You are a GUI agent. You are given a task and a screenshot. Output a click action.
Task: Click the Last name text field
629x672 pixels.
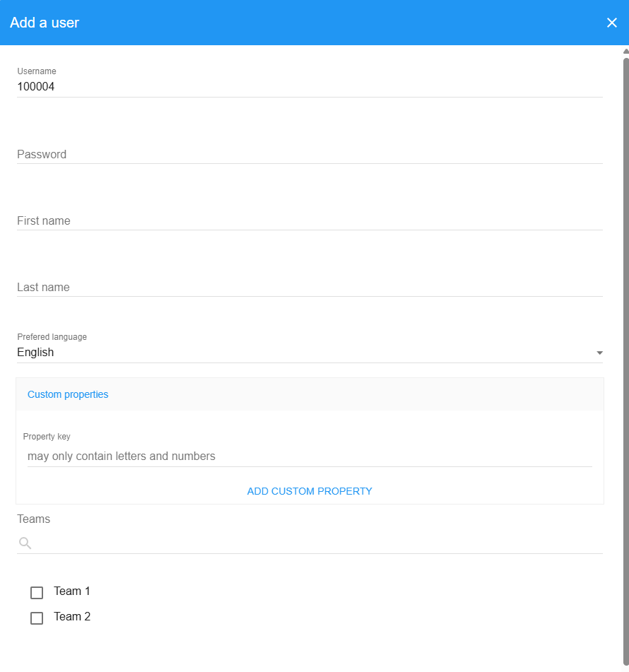tap(310, 287)
